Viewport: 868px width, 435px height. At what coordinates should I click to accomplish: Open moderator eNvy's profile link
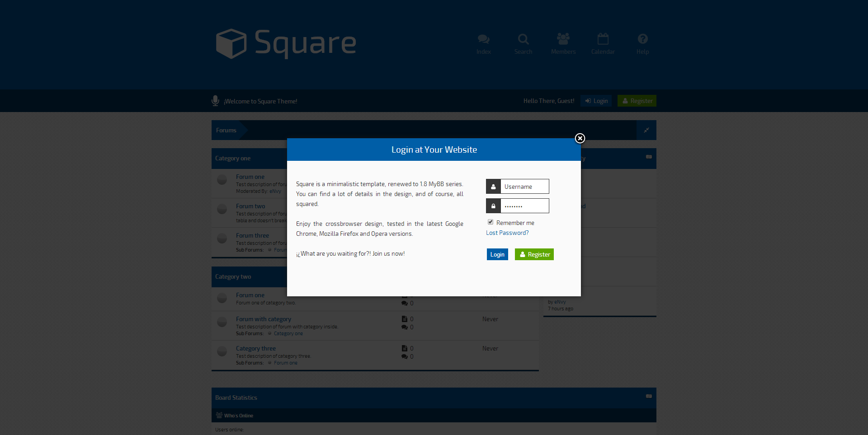[275, 191]
